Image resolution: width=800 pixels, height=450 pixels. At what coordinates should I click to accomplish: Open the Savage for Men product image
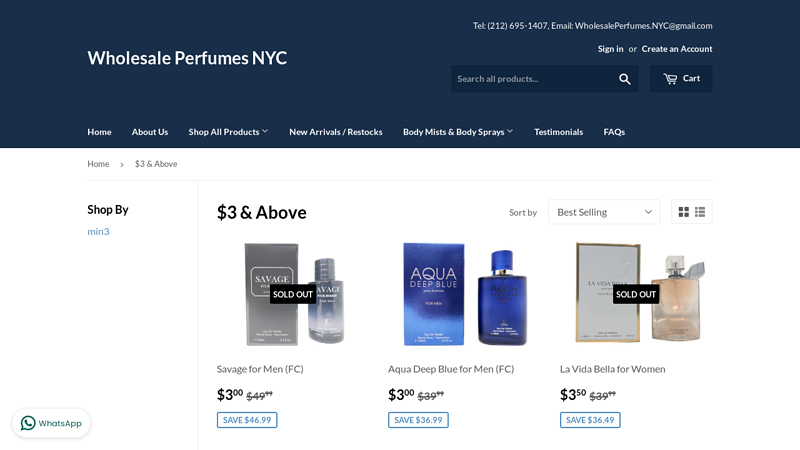pyautogui.click(x=294, y=294)
